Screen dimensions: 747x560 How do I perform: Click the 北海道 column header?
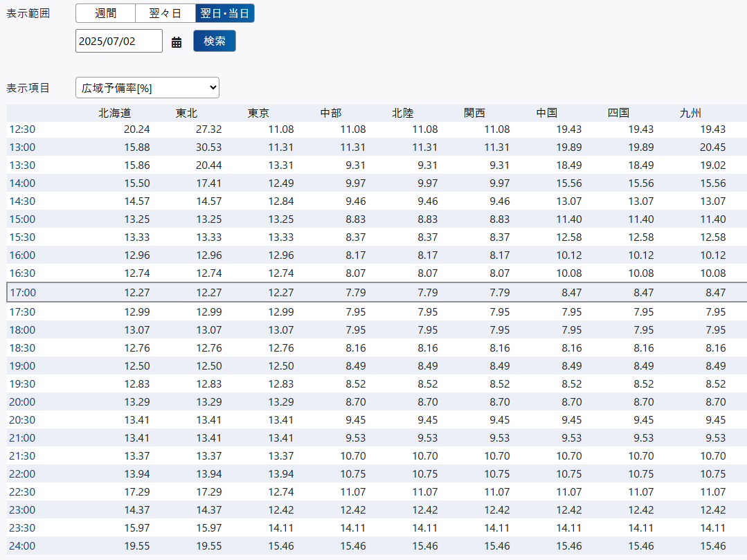click(x=114, y=113)
